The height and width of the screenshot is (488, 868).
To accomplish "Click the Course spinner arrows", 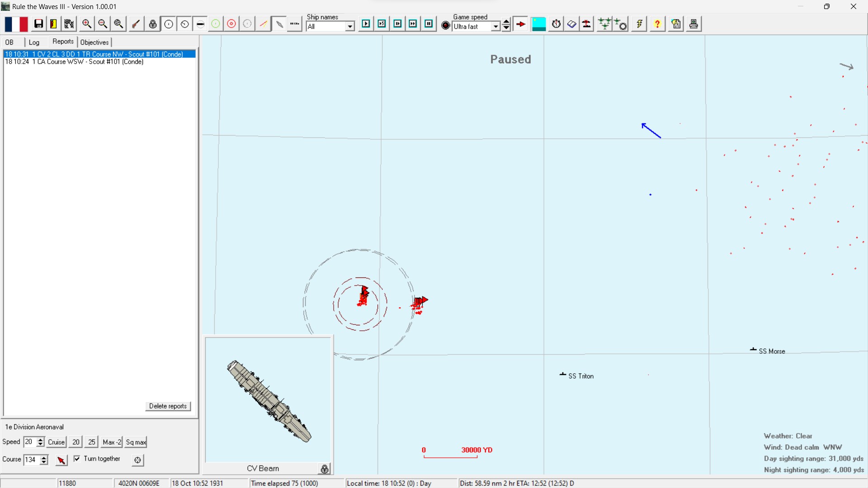I will click(44, 460).
